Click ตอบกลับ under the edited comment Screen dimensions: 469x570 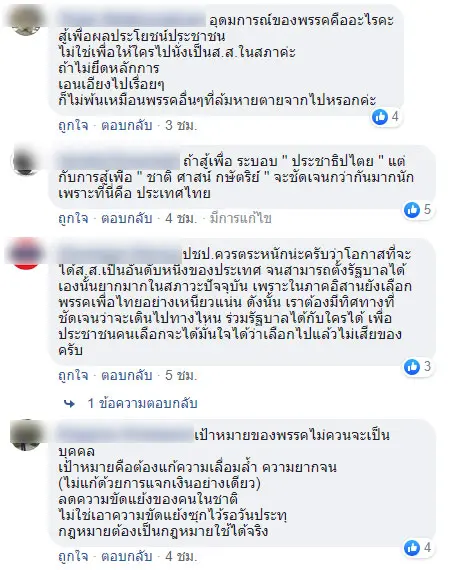coord(127,218)
